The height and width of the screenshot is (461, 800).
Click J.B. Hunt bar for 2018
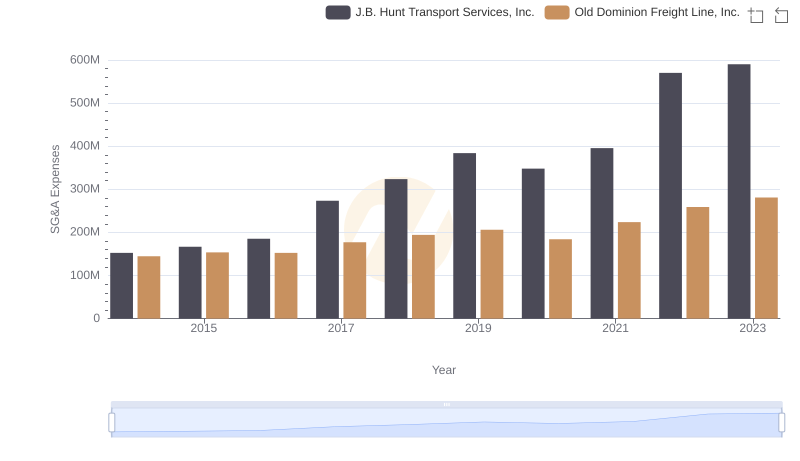click(x=396, y=248)
